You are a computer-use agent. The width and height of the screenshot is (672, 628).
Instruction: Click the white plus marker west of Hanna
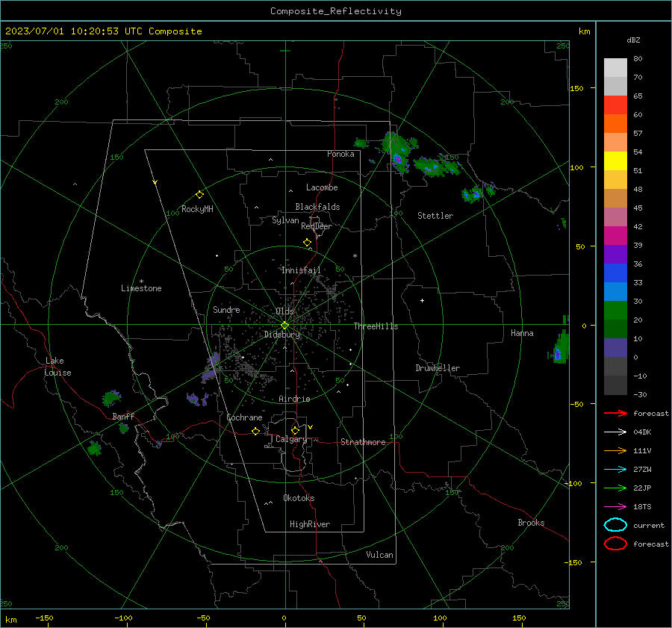[422, 300]
